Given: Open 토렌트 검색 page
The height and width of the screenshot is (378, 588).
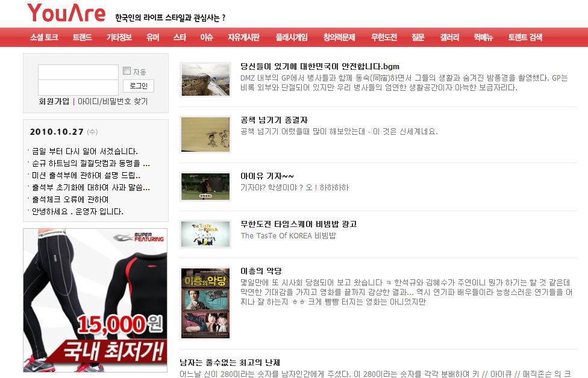Looking at the screenshot, I should 525,37.
